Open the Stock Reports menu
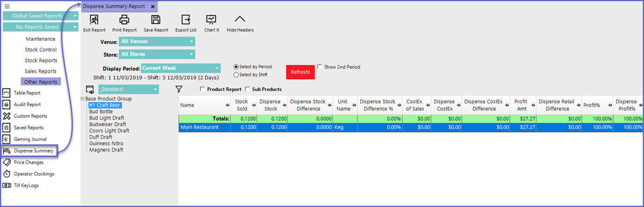Viewport: 644px width, 207px height. [x=41, y=61]
